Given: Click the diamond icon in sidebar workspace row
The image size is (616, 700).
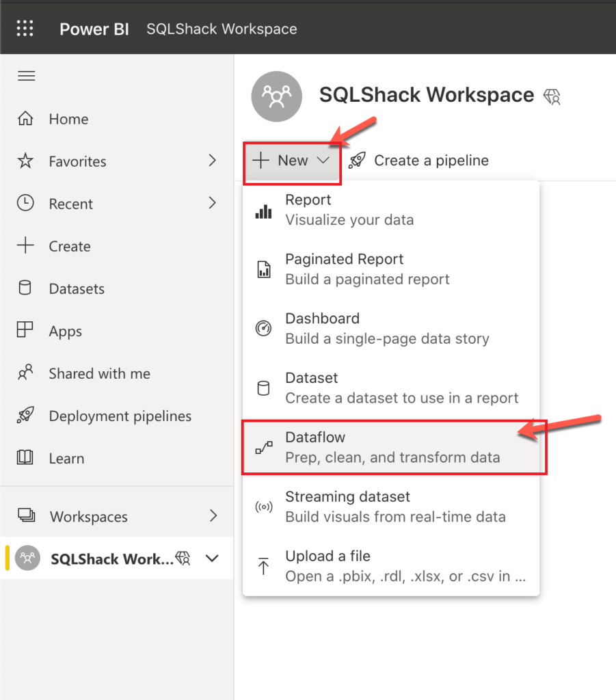Looking at the screenshot, I should (x=183, y=558).
